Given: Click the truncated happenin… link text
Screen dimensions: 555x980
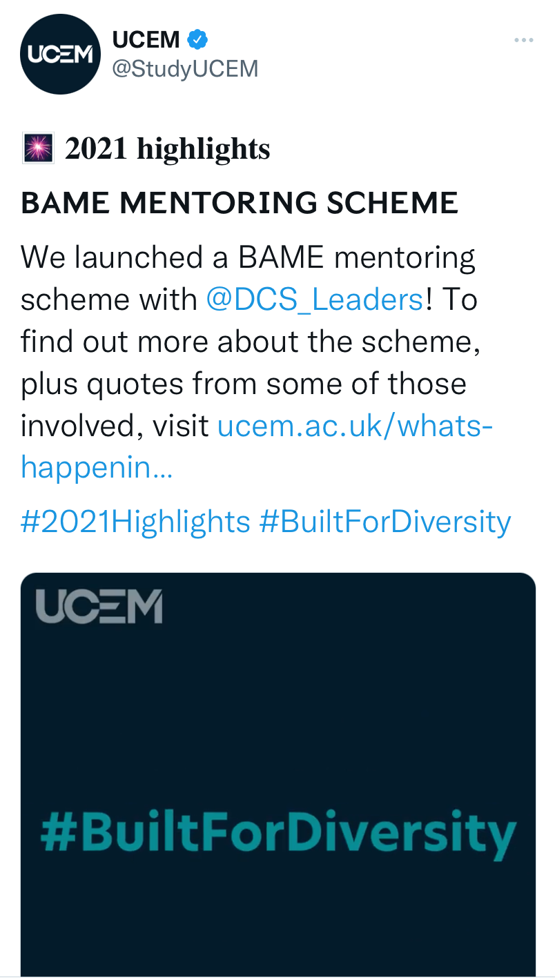Looking at the screenshot, I should point(97,469).
